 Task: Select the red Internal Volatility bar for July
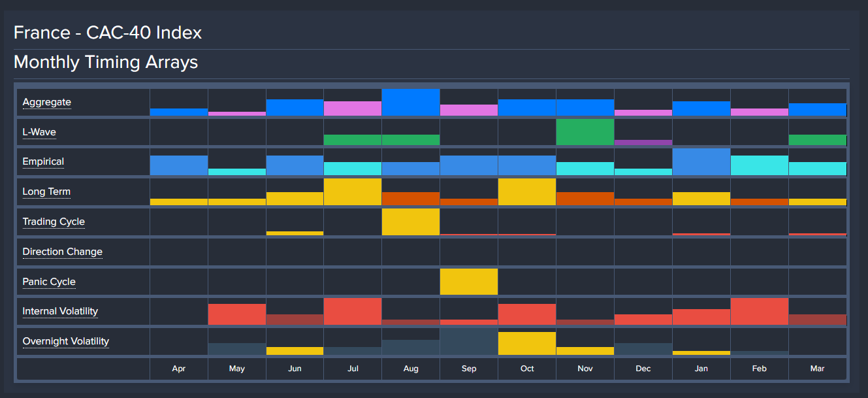coord(353,312)
